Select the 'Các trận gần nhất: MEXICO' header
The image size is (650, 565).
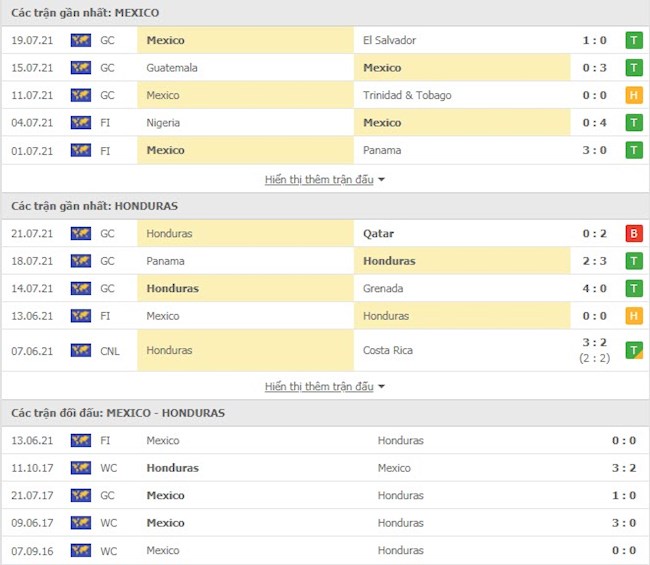click(85, 12)
